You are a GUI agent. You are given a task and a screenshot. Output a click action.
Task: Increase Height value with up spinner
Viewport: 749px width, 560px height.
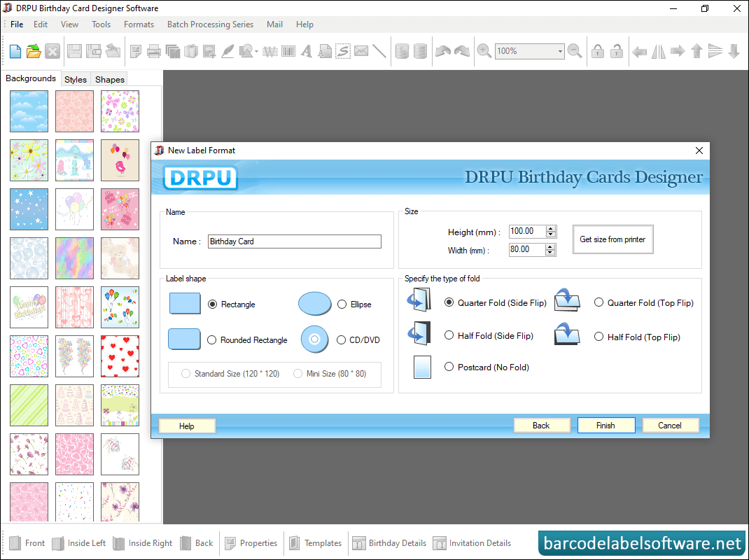coord(551,229)
